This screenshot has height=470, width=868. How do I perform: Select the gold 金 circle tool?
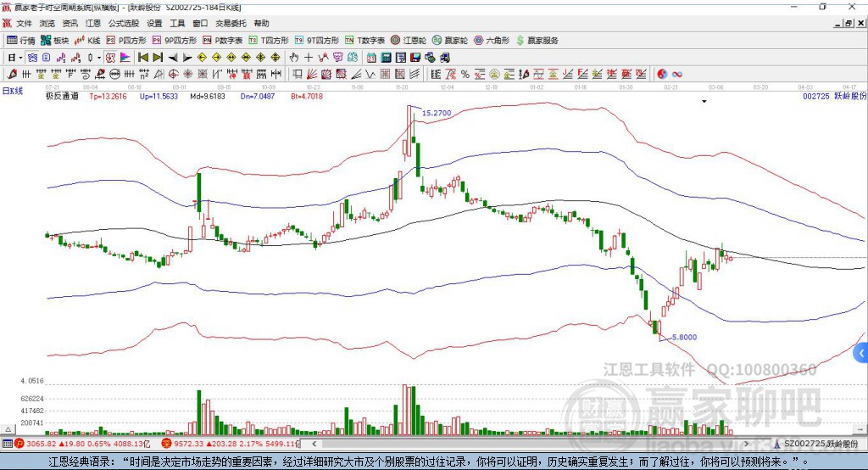[x=494, y=74]
